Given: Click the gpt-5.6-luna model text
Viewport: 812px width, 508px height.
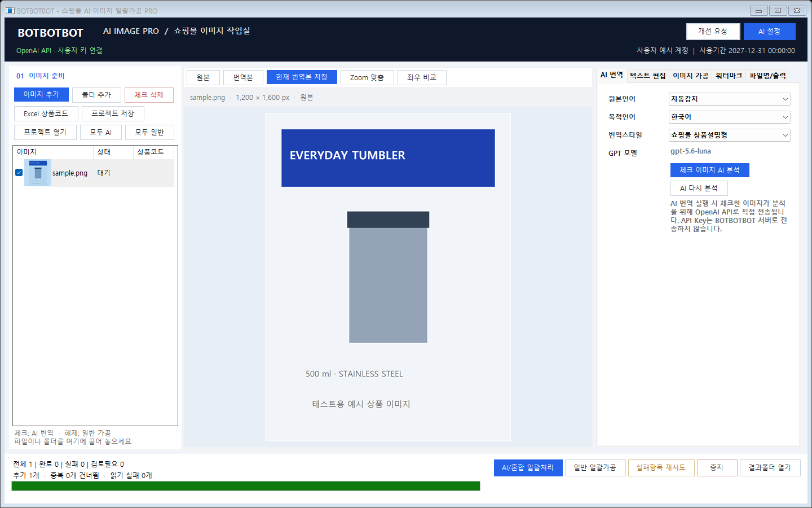Looking at the screenshot, I should pyautogui.click(x=691, y=151).
